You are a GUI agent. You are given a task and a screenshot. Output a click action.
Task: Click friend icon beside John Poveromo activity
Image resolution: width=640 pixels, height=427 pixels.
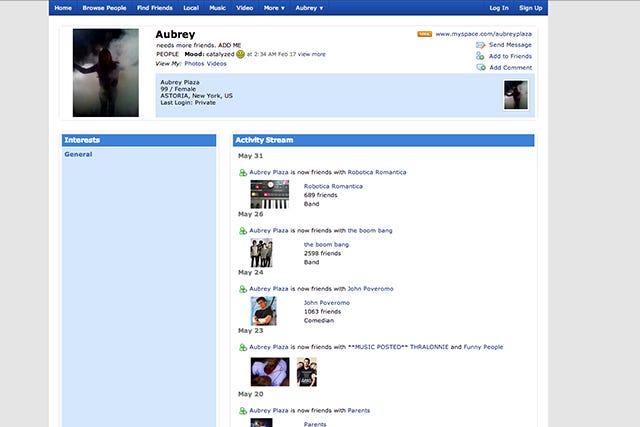point(242,289)
